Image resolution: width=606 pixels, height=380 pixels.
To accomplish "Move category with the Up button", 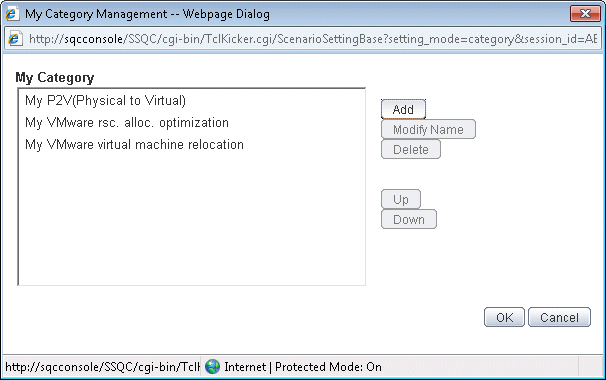I will [x=401, y=199].
